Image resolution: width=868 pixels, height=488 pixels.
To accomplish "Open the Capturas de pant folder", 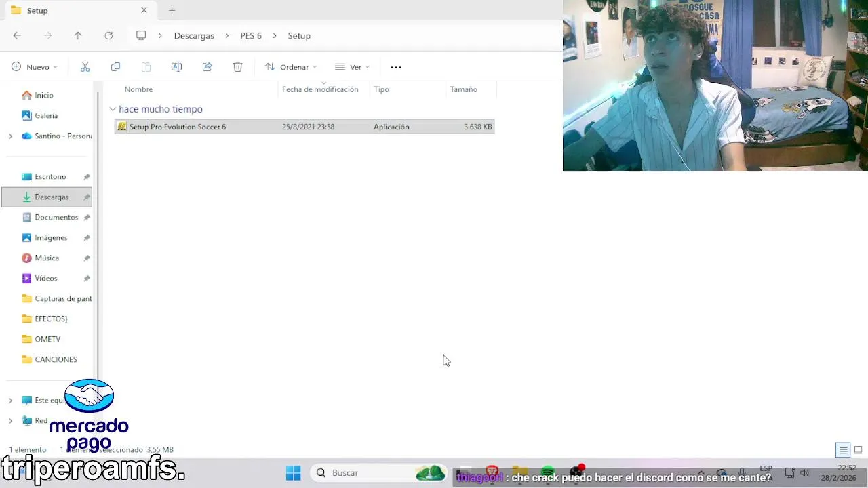I will click(56, 298).
